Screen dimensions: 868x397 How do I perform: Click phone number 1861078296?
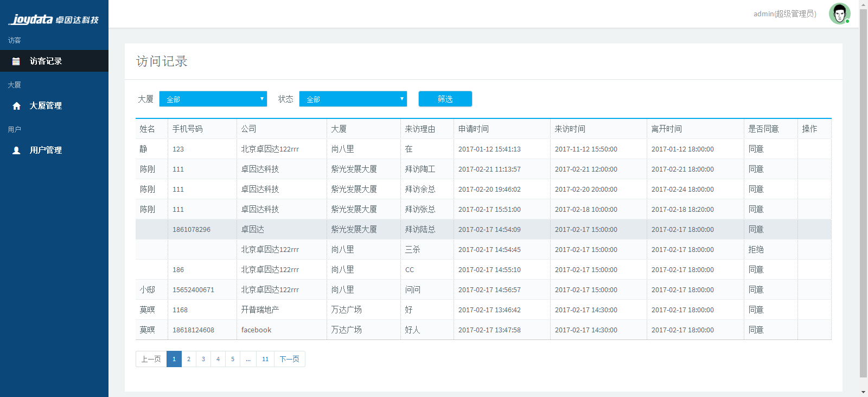coord(192,229)
